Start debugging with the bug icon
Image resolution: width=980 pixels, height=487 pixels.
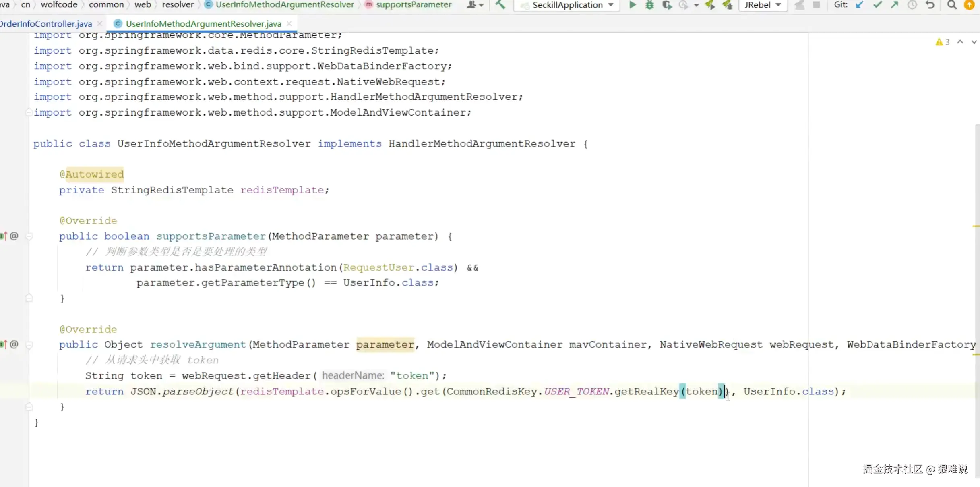[x=649, y=5]
